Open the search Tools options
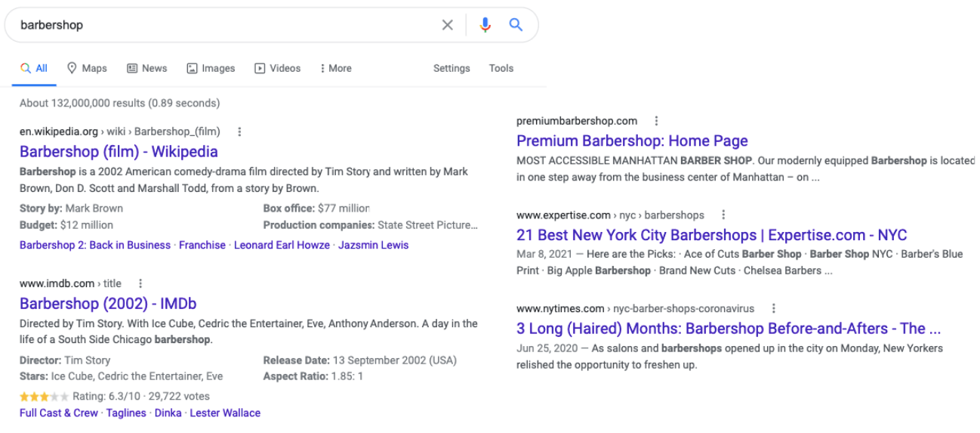This screenshot has height=433, width=980. pos(501,68)
